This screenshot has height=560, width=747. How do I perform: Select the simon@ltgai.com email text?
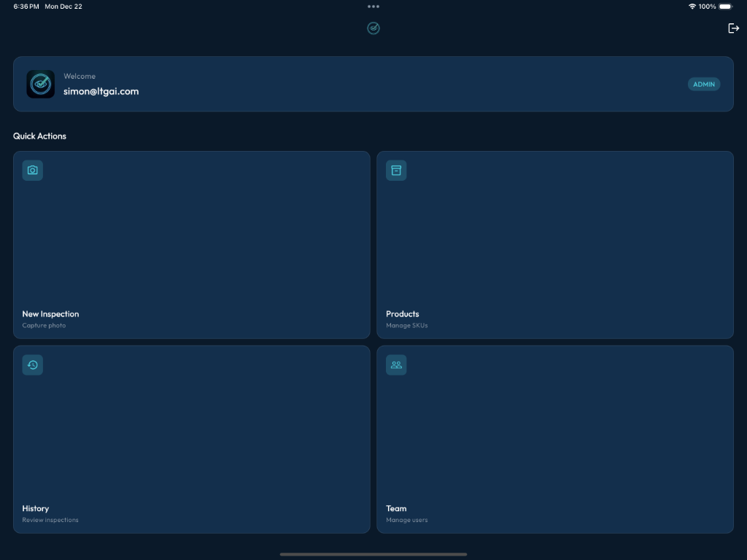coord(101,91)
